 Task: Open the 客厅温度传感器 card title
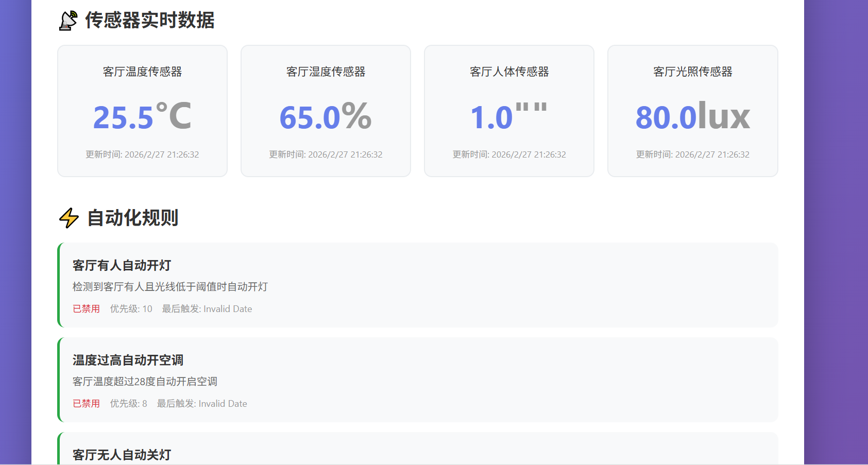pyautogui.click(x=142, y=72)
